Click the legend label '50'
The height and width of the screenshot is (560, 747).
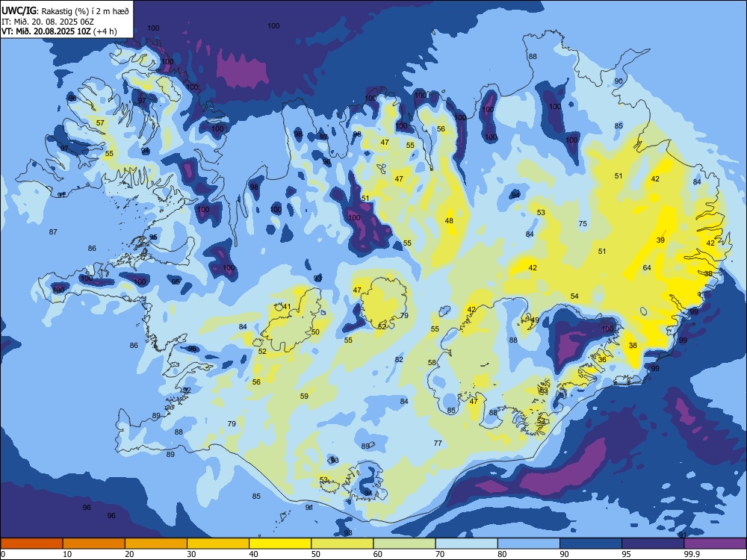316,554
